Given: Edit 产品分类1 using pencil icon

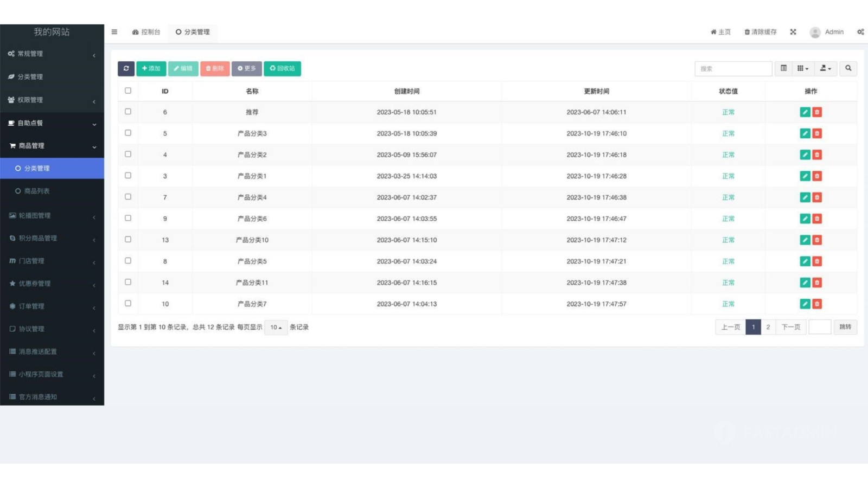Looking at the screenshot, I should (x=805, y=176).
